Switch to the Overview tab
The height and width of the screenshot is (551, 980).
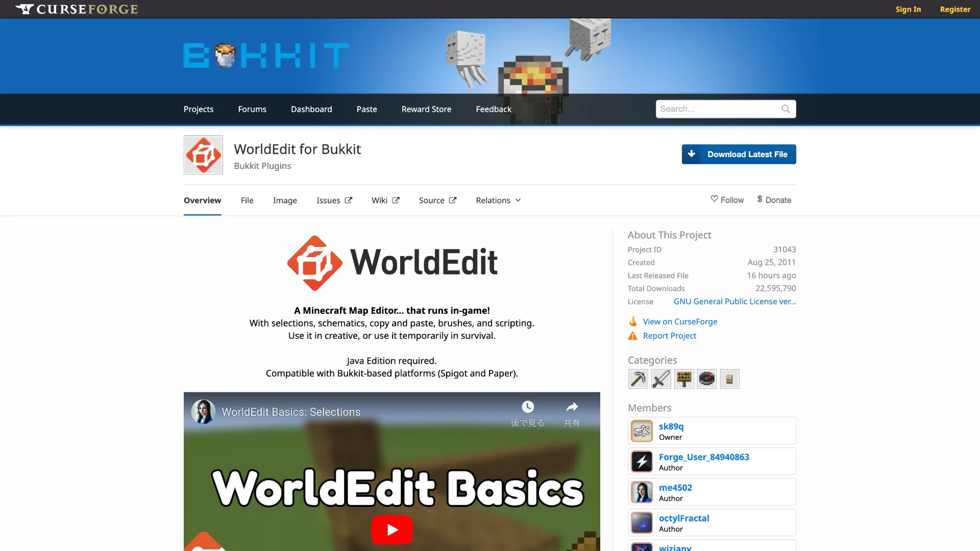point(203,200)
